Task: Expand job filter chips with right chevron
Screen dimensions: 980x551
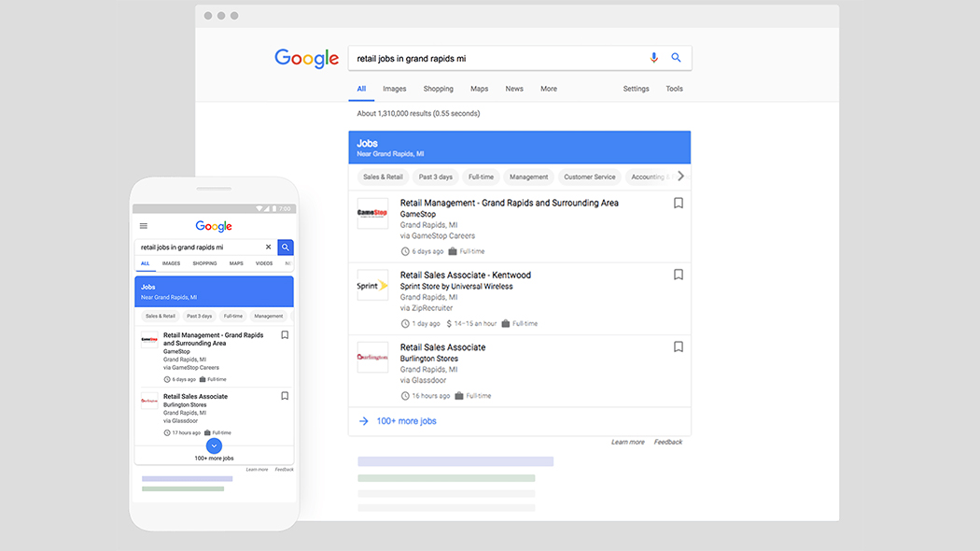Action: 680,177
